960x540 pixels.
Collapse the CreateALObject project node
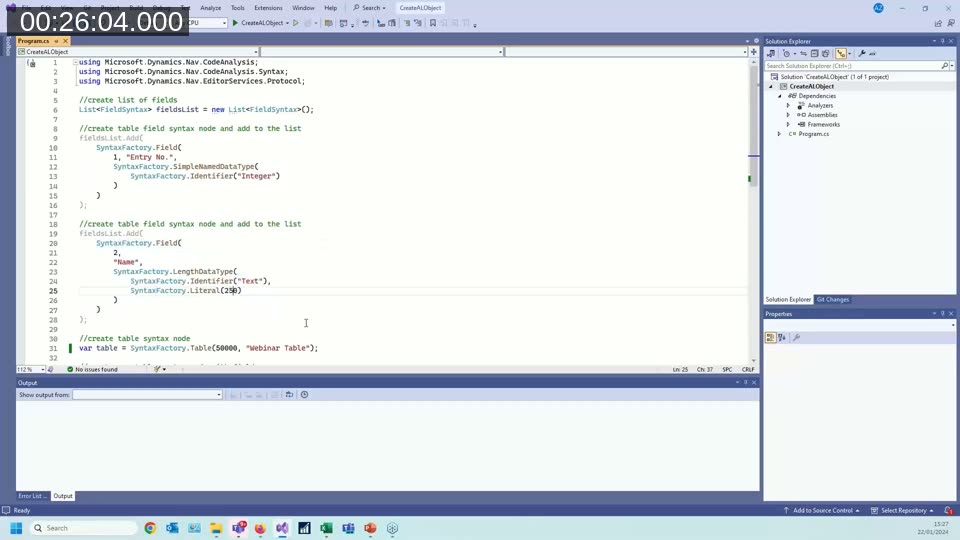(x=771, y=87)
